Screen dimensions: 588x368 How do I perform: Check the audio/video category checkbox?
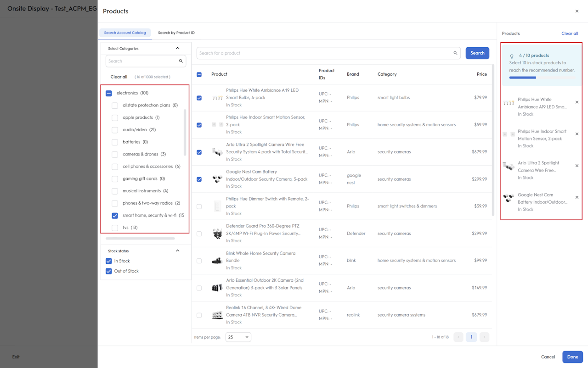[115, 130]
